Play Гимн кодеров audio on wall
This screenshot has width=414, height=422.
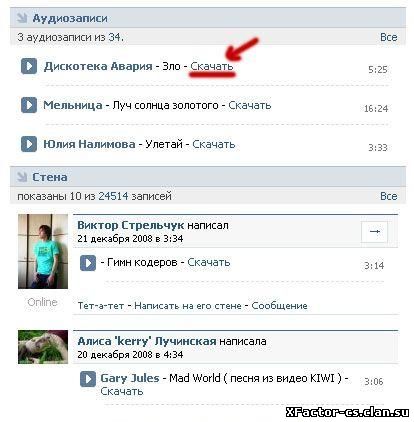coord(88,263)
